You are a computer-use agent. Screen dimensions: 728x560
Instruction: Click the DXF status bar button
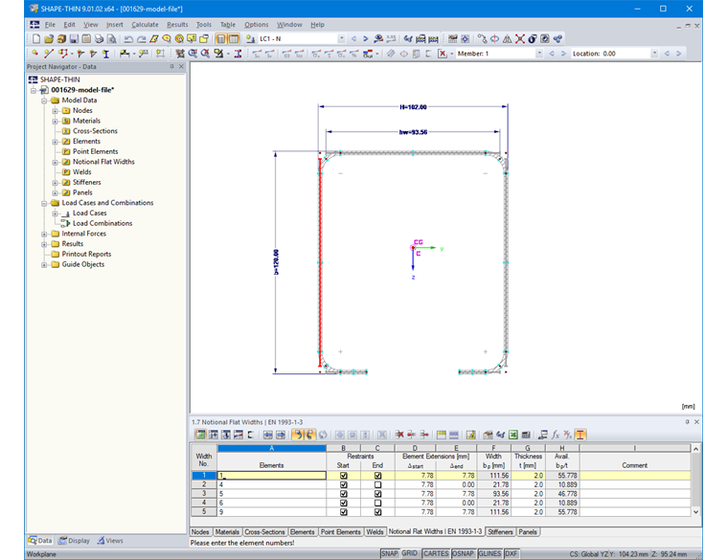click(511, 554)
